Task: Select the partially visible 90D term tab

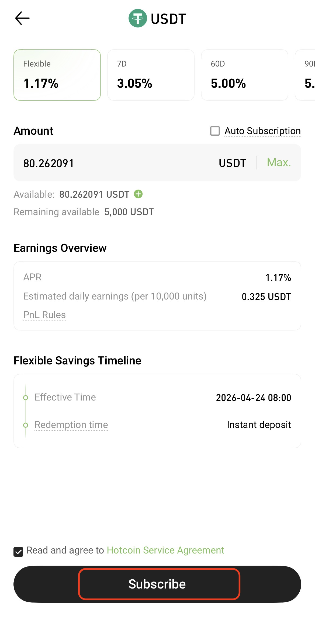Action: pyautogui.click(x=305, y=75)
